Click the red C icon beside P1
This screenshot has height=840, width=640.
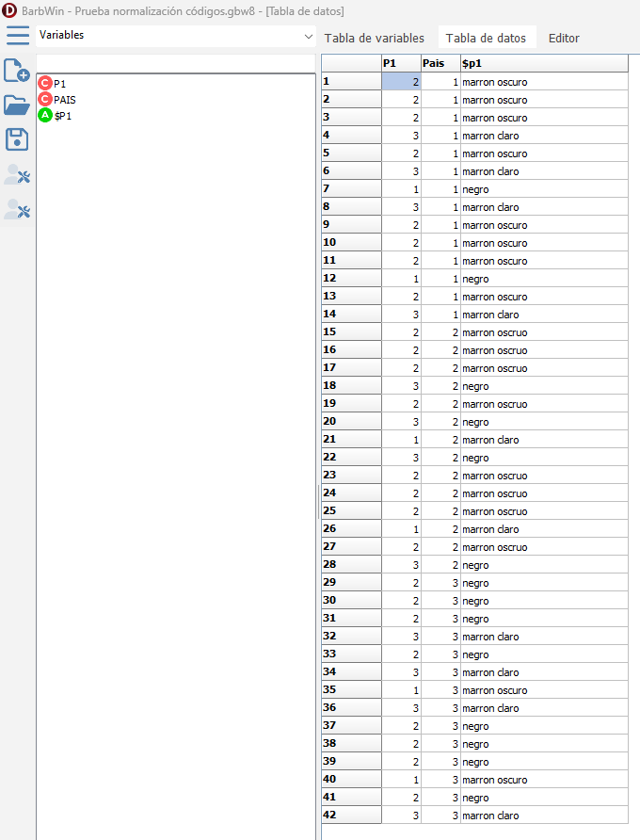[x=44, y=84]
